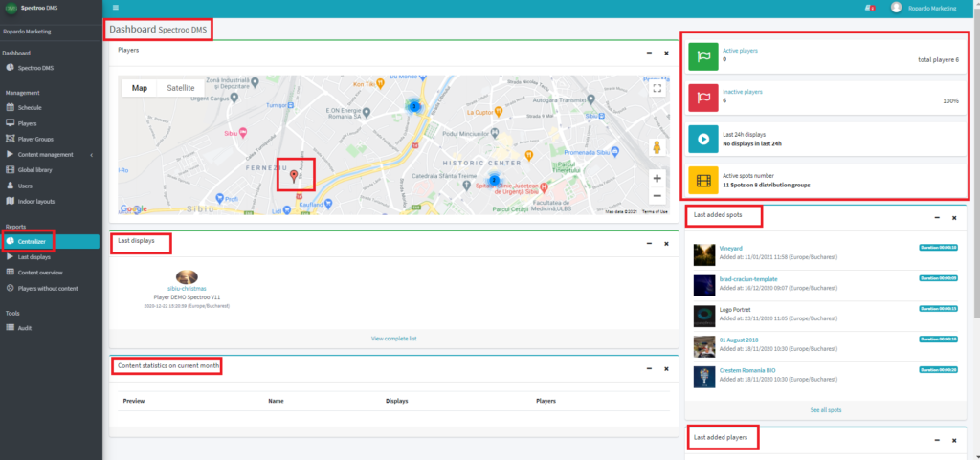Collapse the Last added spots panel
The image size is (980, 460).
(937, 218)
